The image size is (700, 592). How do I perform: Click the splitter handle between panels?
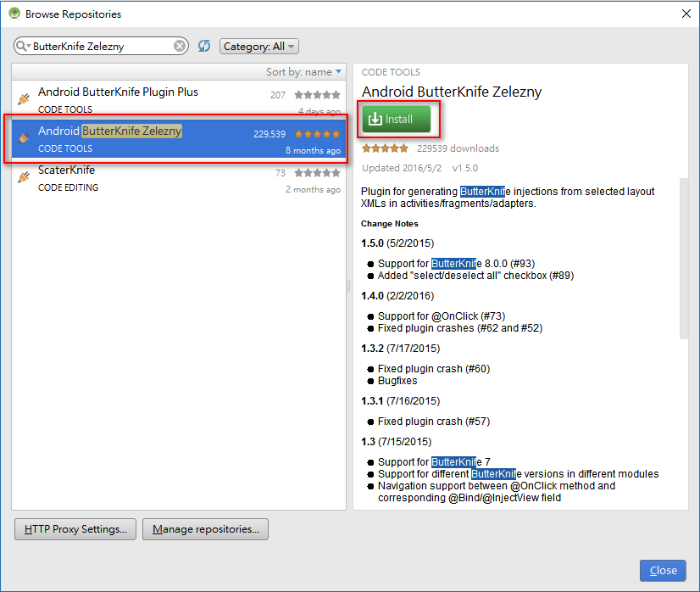349,286
